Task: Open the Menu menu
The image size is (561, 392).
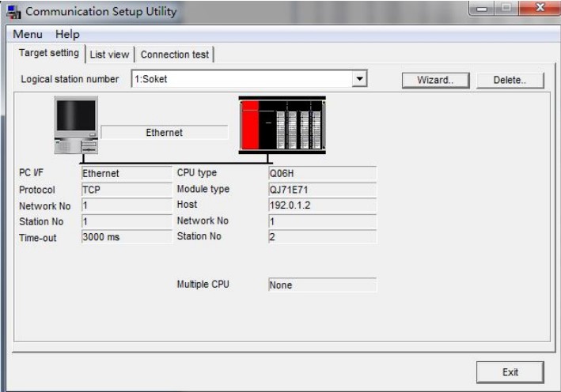Action: pos(28,34)
